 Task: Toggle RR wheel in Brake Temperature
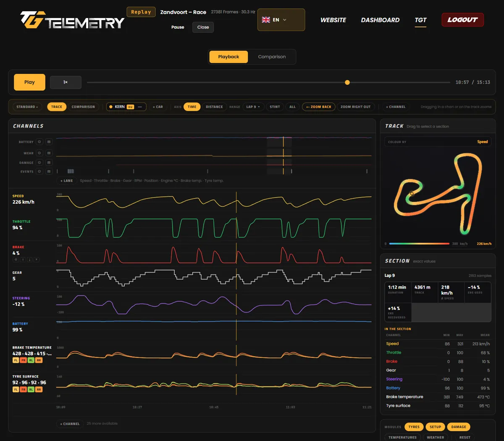39,360
